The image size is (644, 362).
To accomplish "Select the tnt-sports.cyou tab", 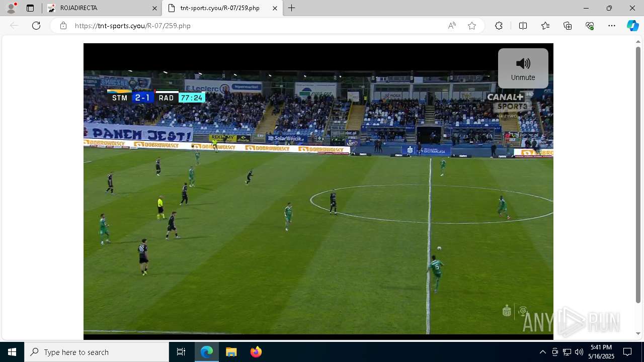I will (x=222, y=8).
